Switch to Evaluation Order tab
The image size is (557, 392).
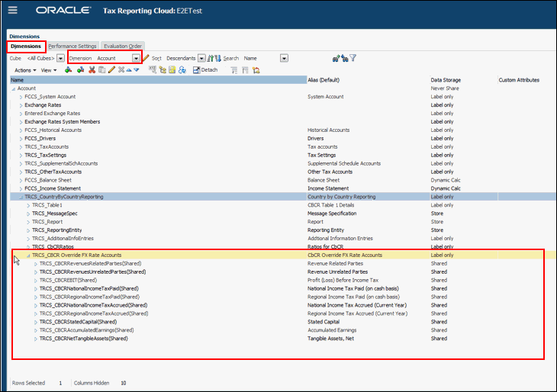click(123, 47)
